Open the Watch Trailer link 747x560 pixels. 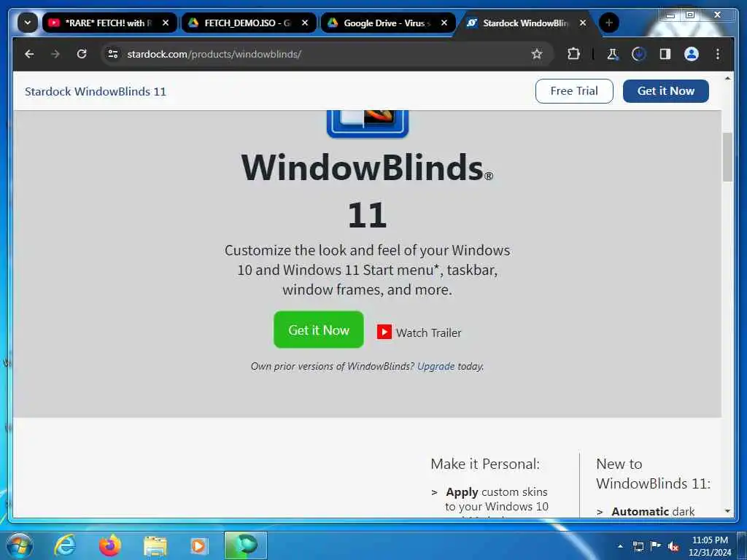(x=419, y=332)
